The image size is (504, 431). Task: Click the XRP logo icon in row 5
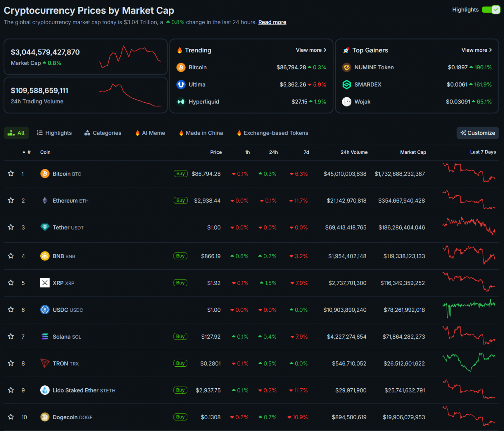click(45, 283)
